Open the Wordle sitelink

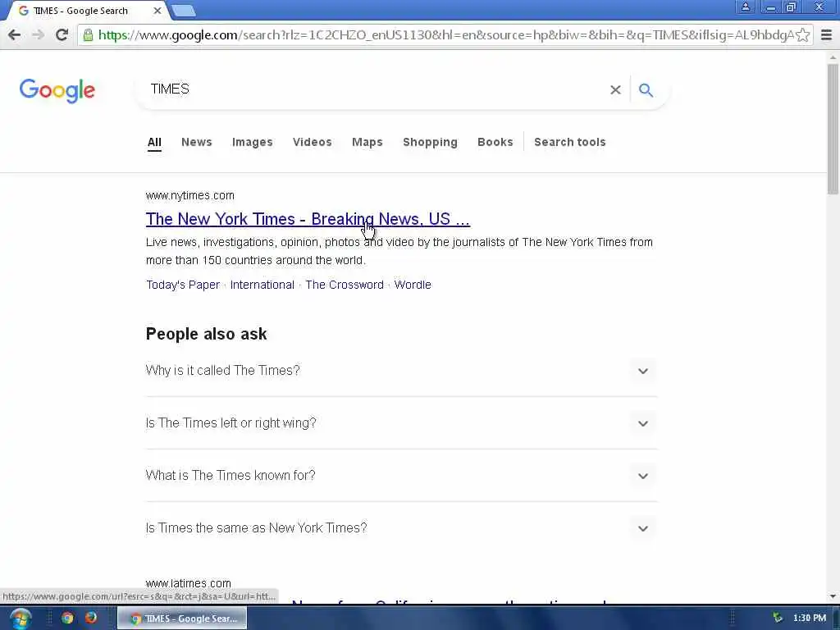(413, 285)
